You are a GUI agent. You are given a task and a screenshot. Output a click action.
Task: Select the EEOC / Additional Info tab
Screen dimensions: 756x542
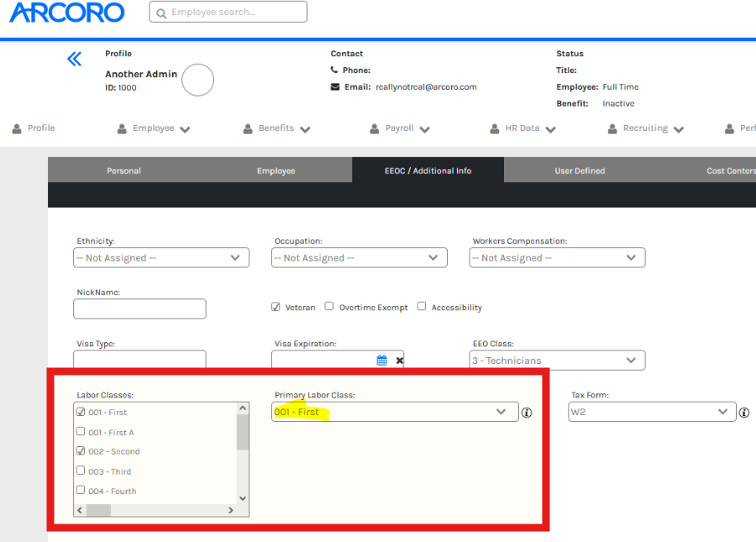coord(428,171)
